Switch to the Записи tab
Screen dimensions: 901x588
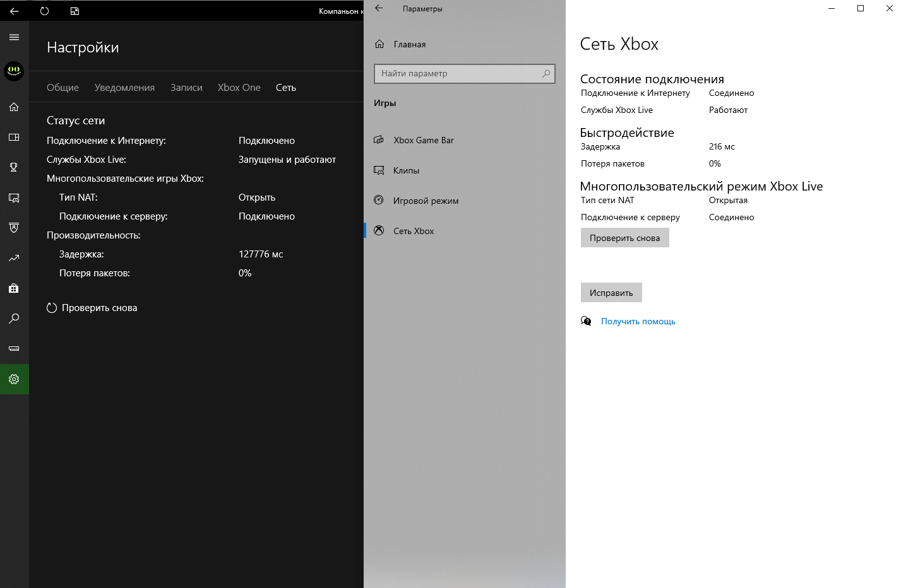pos(186,88)
